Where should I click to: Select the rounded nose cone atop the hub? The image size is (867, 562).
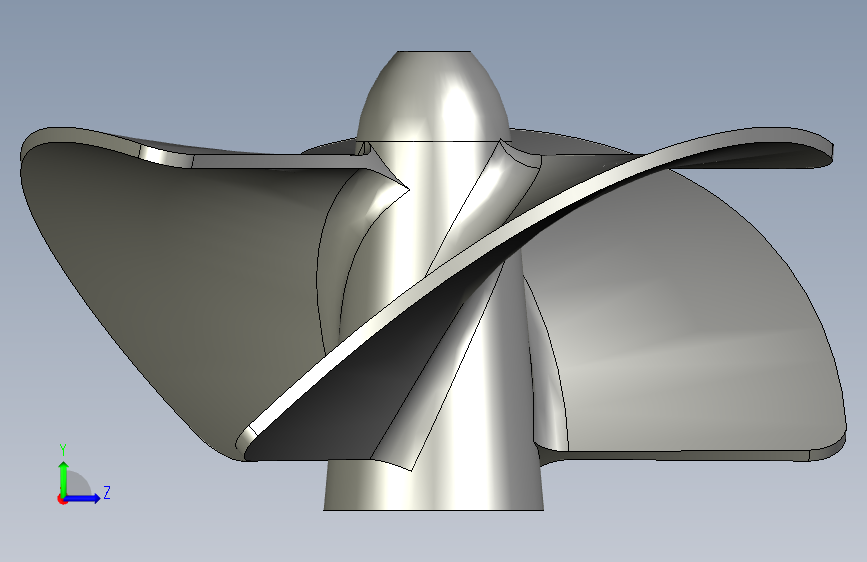point(433,97)
